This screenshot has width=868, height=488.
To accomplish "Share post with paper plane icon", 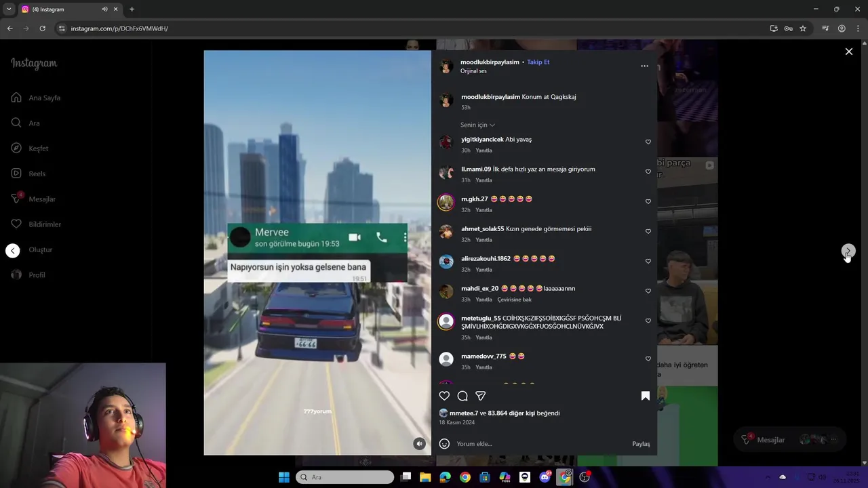I will (x=481, y=396).
